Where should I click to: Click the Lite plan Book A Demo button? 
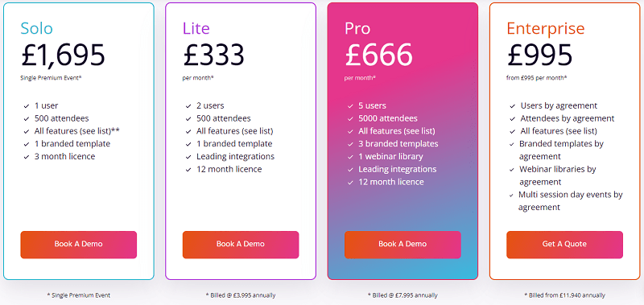[x=241, y=245]
